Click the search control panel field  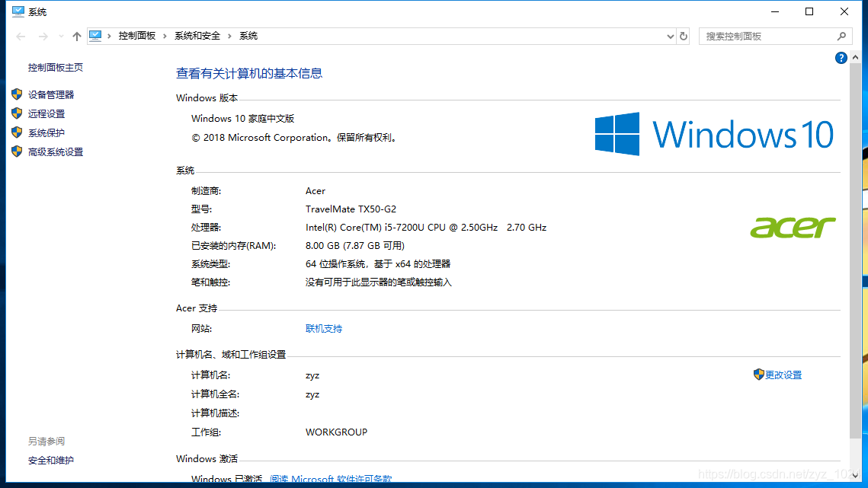[x=775, y=36]
